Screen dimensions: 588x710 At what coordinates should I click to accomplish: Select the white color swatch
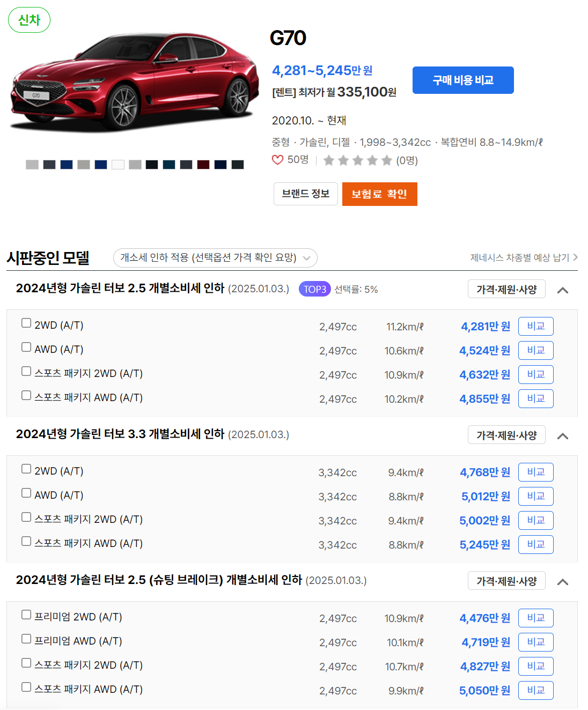coord(118,165)
